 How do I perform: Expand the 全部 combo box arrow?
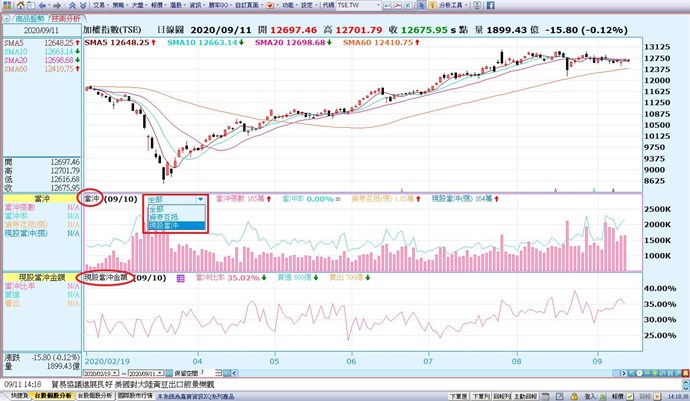202,199
